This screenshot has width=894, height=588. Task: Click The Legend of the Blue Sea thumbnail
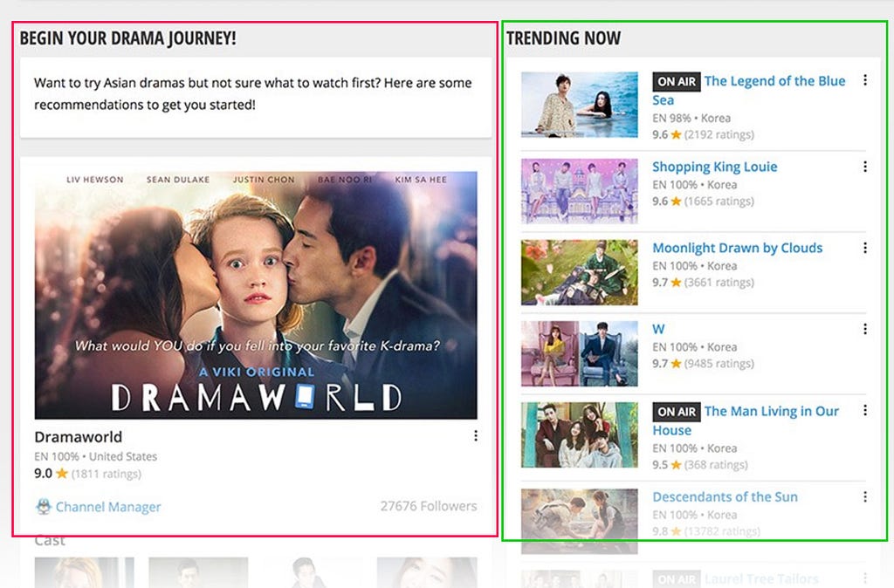click(x=580, y=105)
